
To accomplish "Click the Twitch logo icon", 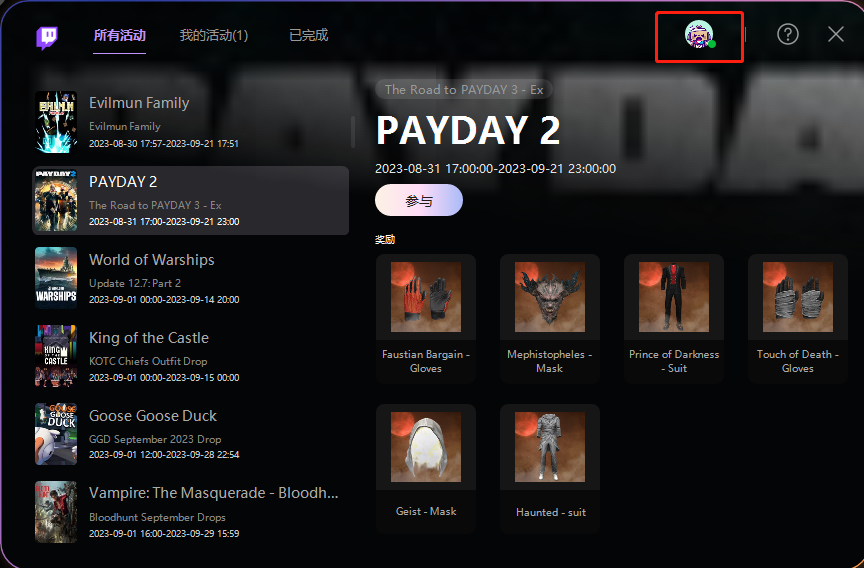I will (x=47, y=37).
